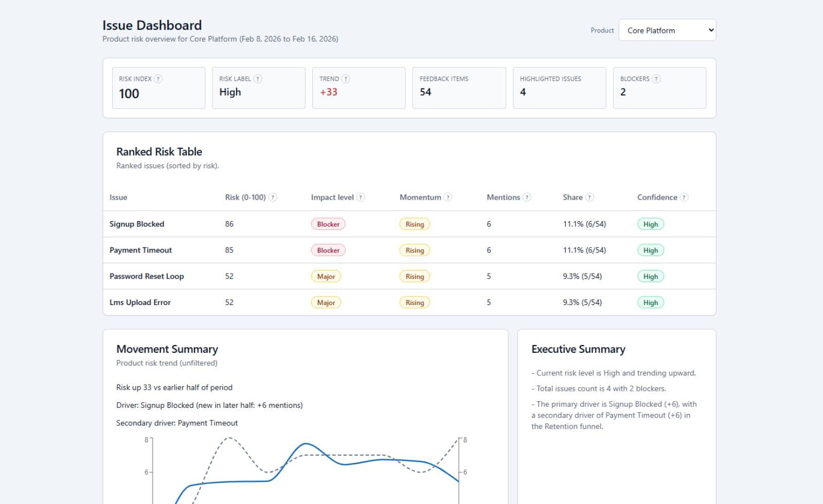Click the Blocker badge on Signup Blocked
This screenshot has width=823, height=504.
[x=328, y=224]
